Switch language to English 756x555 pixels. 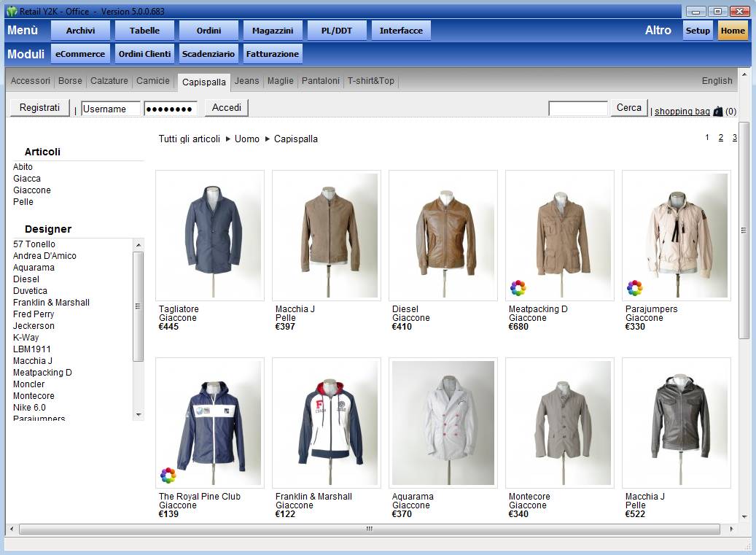[x=717, y=81]
